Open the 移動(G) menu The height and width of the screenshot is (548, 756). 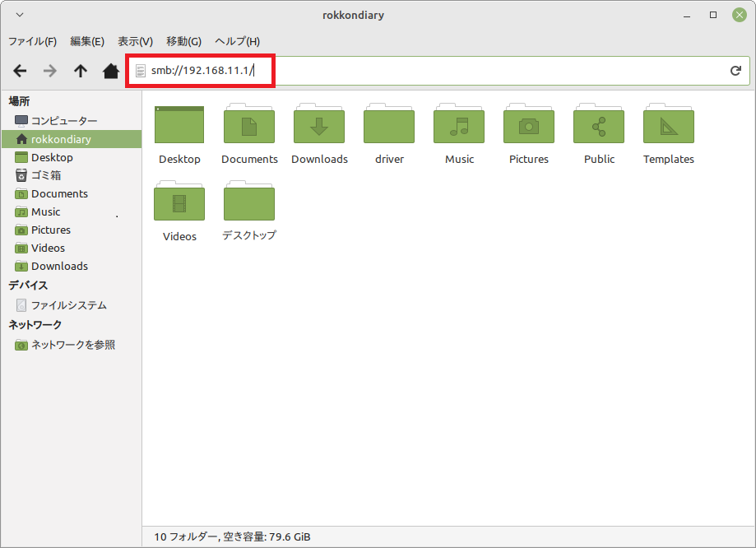183,41
